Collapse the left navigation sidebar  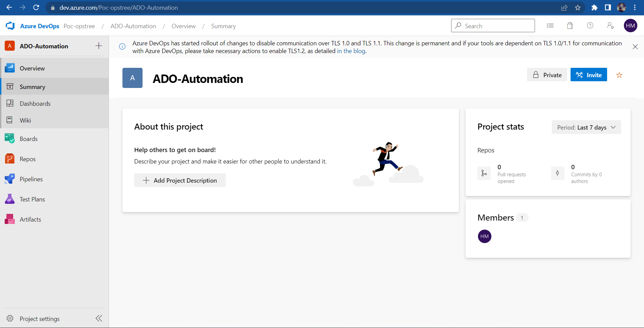[99, 318]
